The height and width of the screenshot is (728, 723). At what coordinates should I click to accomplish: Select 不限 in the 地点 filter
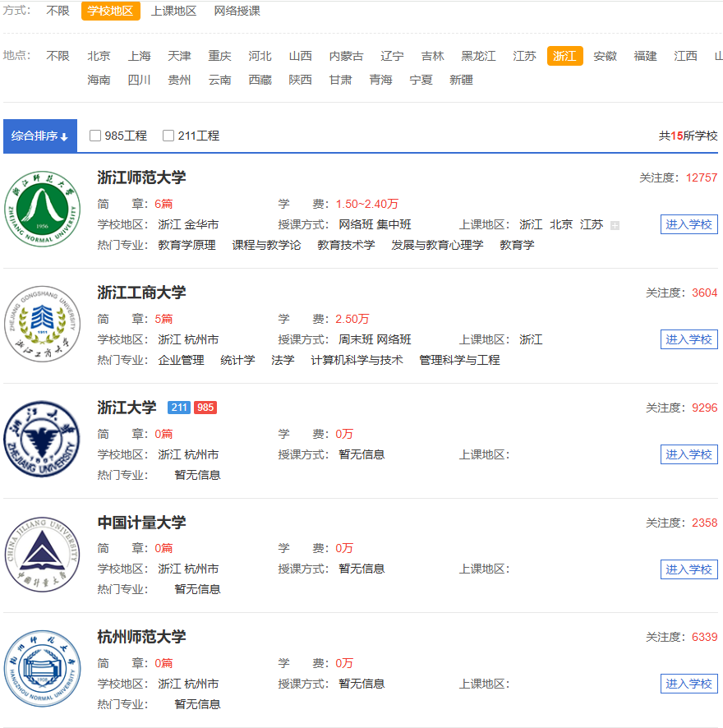click(58, 56)
